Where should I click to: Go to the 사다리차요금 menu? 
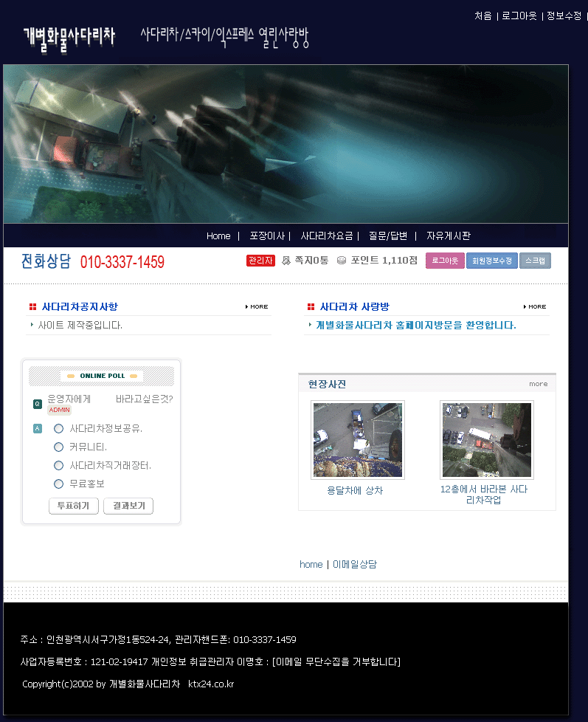(326, 236)
